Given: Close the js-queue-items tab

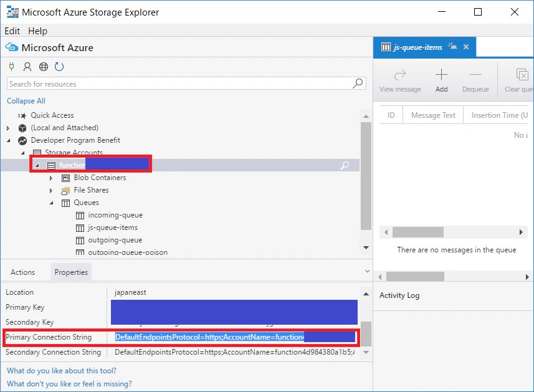Looking at the screenshot, I should click(466, 47).
